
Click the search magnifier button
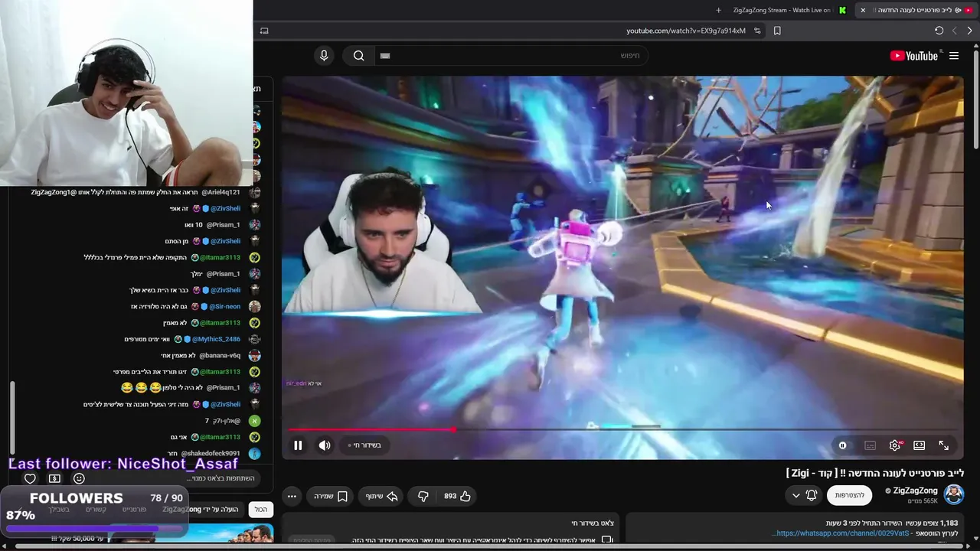[358, 55]
